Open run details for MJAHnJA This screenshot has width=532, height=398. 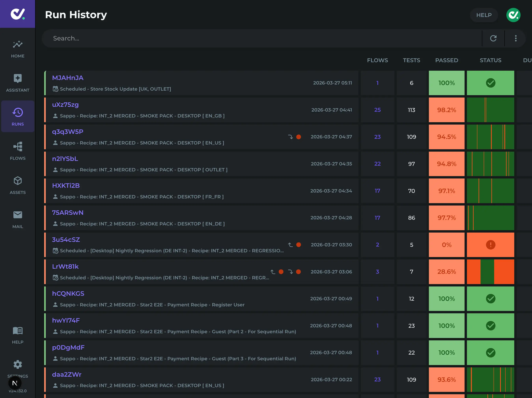coord(68,78)
